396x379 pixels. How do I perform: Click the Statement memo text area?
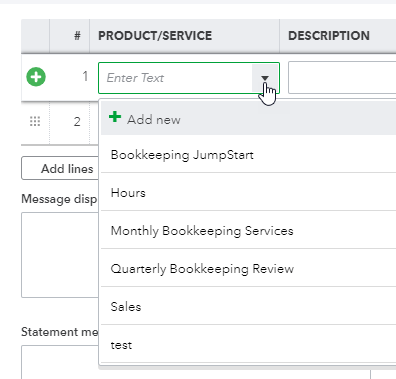point(60,362)
